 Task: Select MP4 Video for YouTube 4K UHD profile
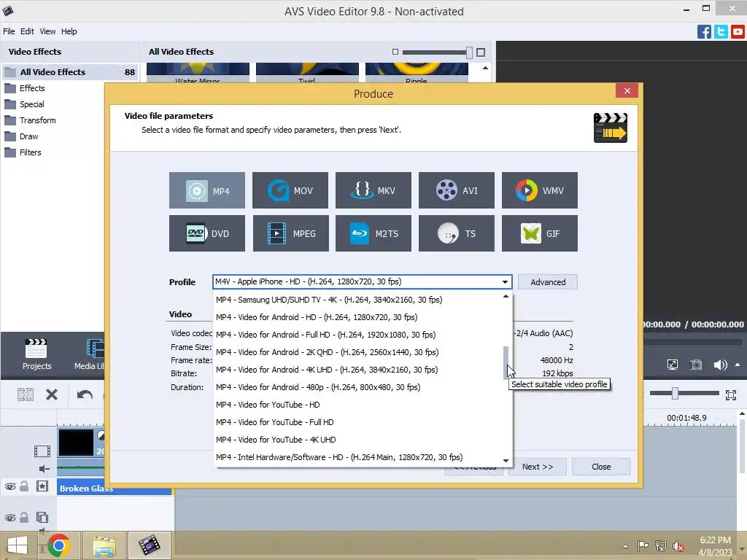pyautogui.click(x=359, y=440)
